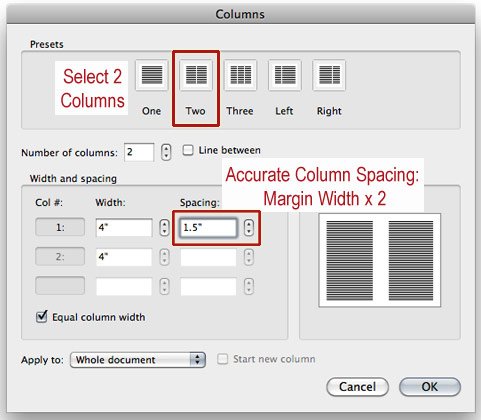
Task: Adjust the column 1 spacing stepper
Action: pyautogui.click(x=249, y=228)
